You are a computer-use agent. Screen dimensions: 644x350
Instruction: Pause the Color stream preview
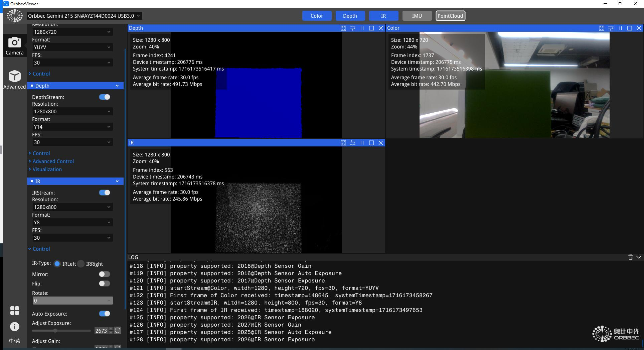point(620,28)
